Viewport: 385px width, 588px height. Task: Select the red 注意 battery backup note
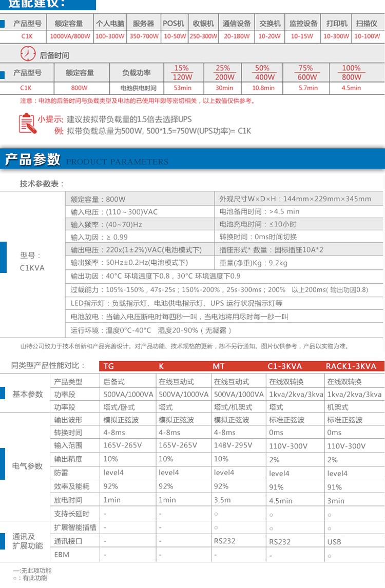click(x=138, y=101)
